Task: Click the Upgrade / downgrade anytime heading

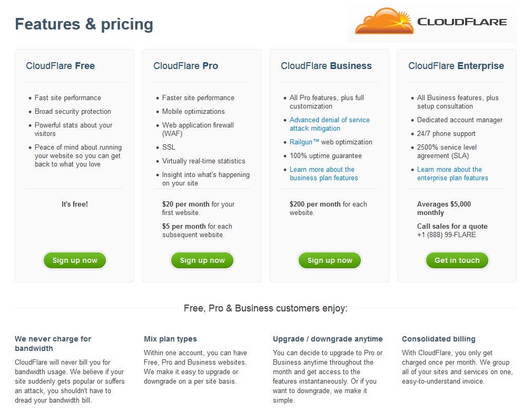Action: point(328,339)
